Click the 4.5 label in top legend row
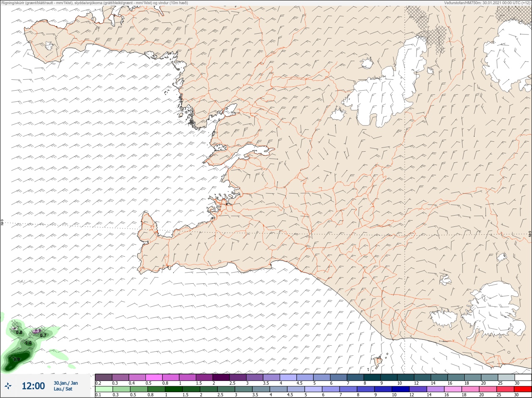The width and height of the screenshot is (532, 398). pos(299,383)
